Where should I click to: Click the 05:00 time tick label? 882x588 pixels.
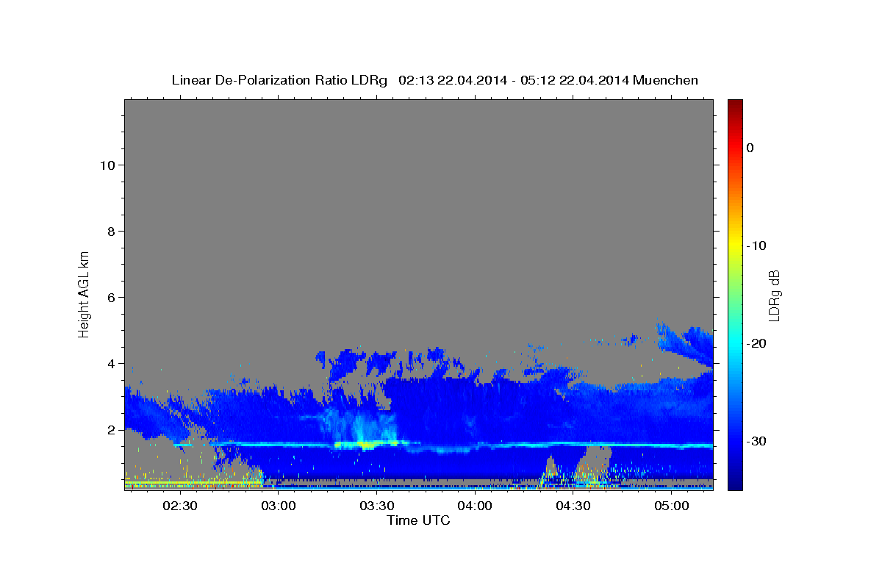click(672, 506)
